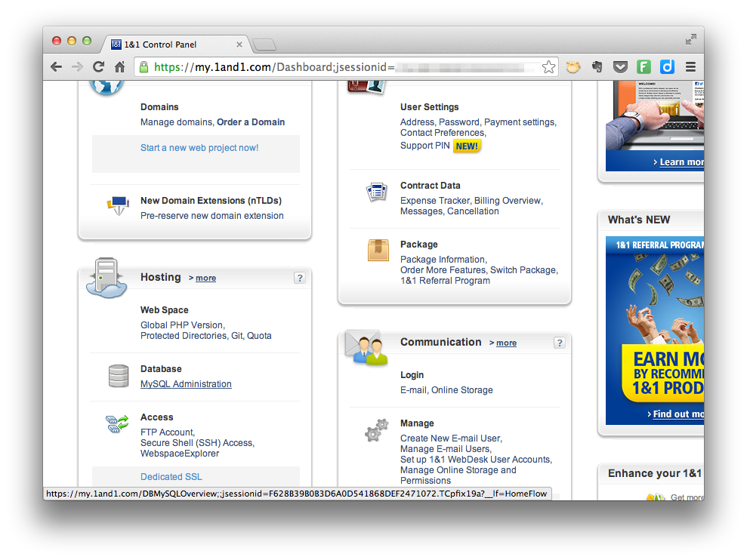Click the orange face extension icon
This screenshot has height=560, width=747.
(x=573, y=67)
